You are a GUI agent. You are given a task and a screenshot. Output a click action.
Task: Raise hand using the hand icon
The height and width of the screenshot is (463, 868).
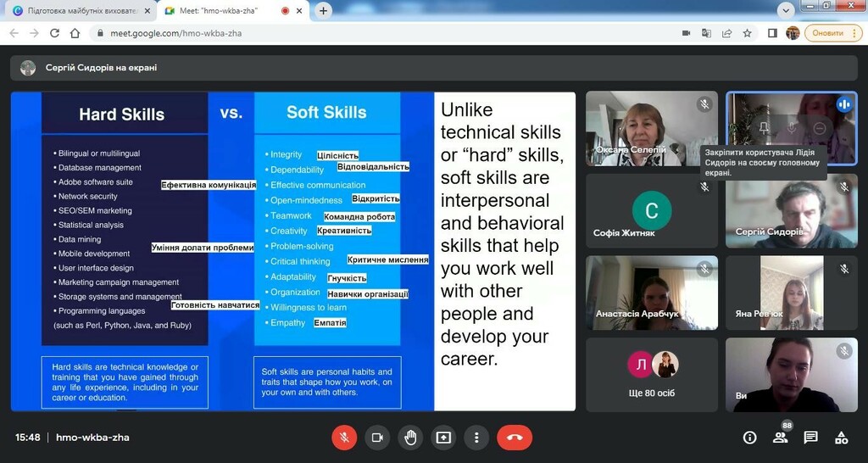(x=410, y=438)
